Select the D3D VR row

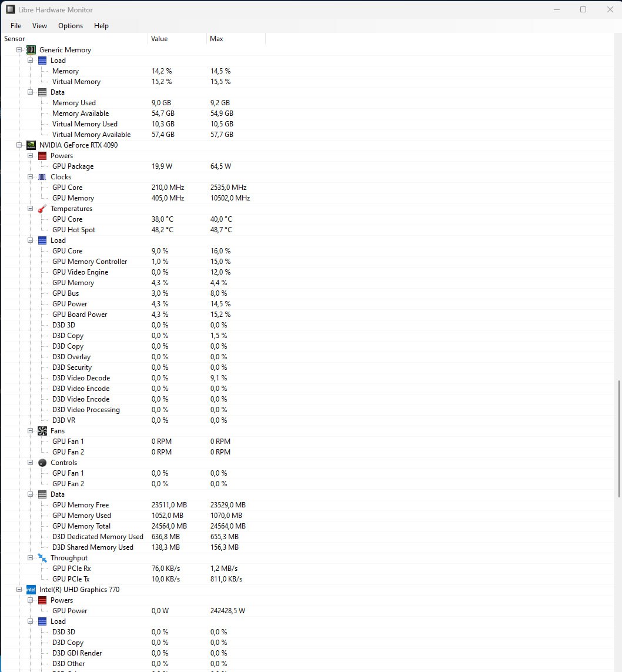tap(307, 420)
